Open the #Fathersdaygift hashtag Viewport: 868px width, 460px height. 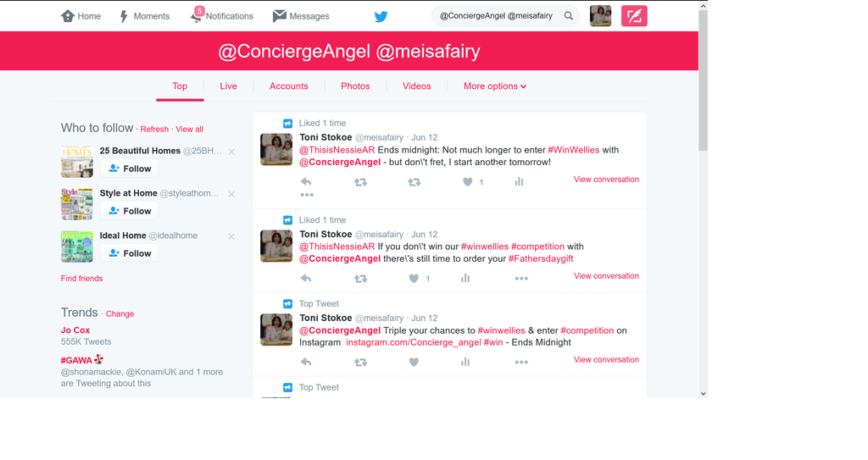pyautogui.click(x=541, y=258)
